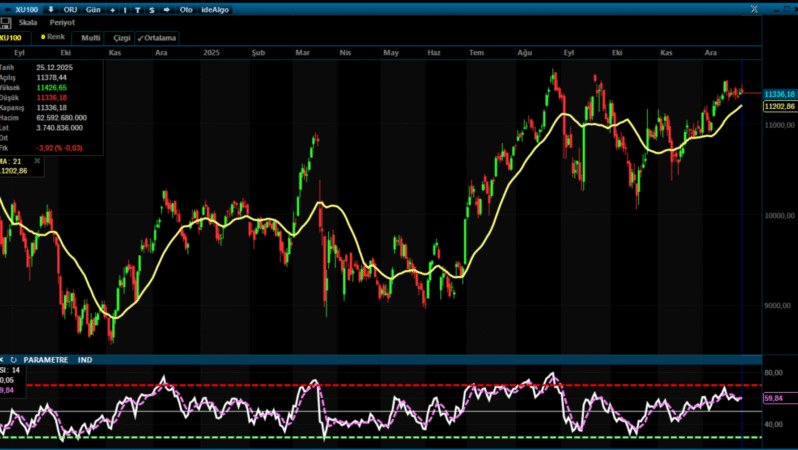Viewport: 798px width, 450px height.
Task: Click the save floppy disk icon
Action: click(8, 22)
